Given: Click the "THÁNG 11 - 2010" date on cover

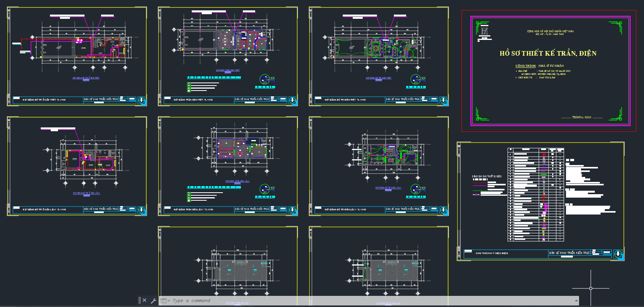Looking at the screenshot, I should click(x=581, y=117).
